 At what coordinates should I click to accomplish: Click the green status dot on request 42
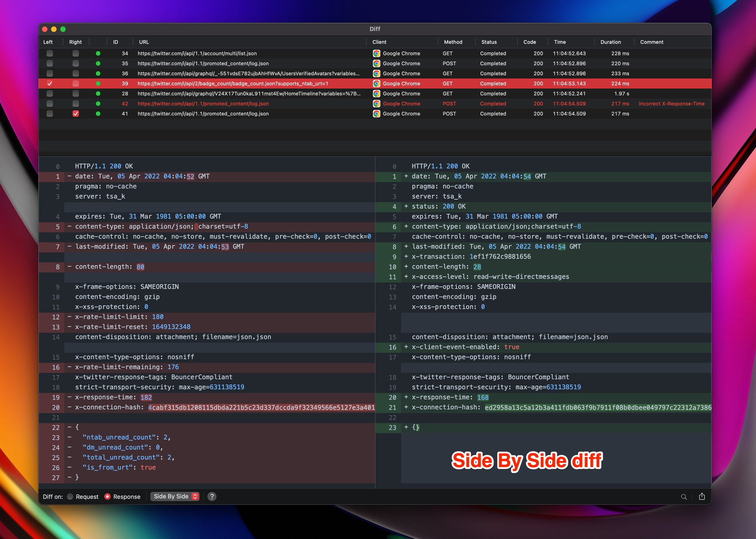tap(99, 104)
